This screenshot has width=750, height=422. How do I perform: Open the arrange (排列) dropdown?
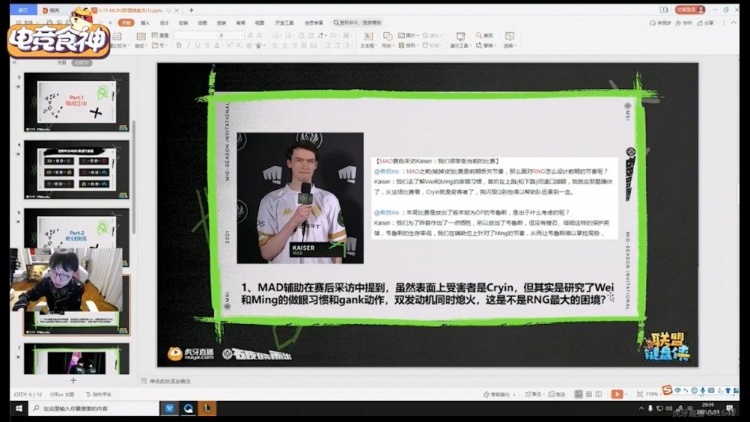408,45
